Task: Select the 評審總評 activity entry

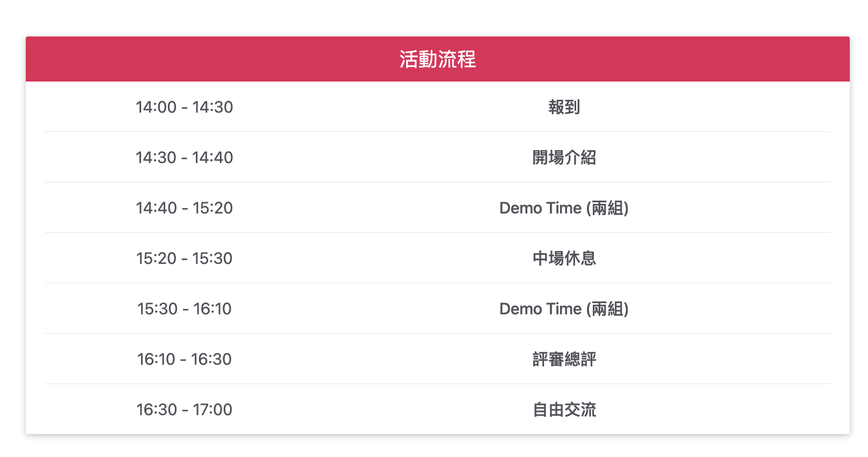Action: point(564,359)
